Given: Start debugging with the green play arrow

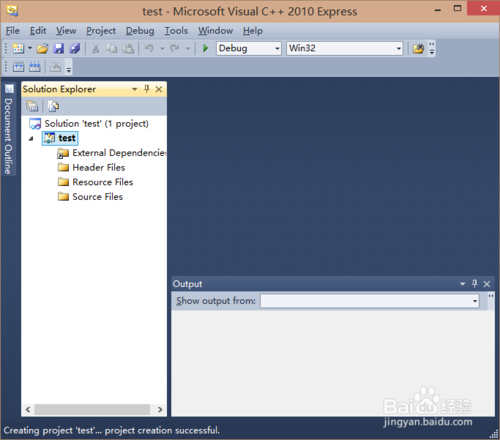Looking at the screenshot, I should coord(205,48).
